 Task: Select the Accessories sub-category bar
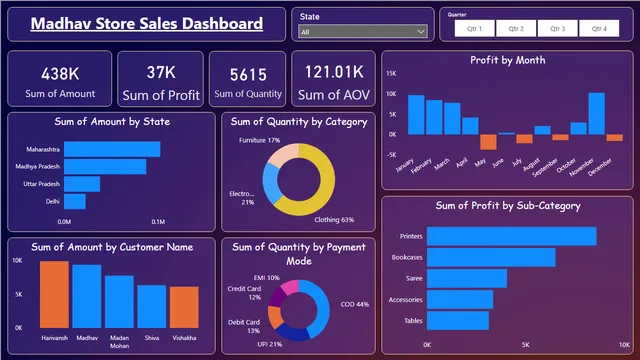[x=460, y=300]
